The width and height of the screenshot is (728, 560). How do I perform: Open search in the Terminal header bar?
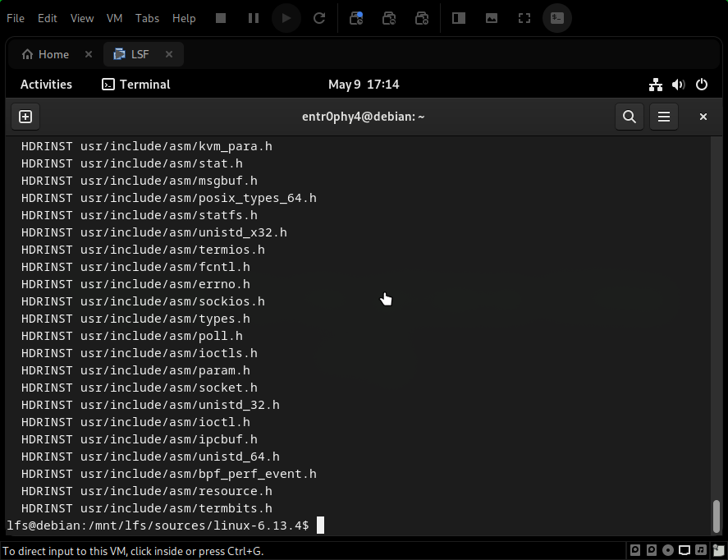coord(629,116)
